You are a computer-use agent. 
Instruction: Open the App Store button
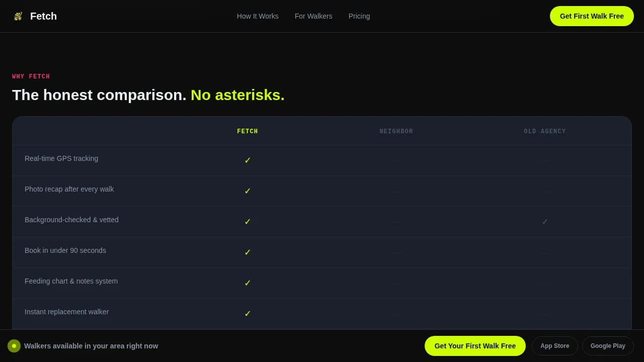point(555,346)
